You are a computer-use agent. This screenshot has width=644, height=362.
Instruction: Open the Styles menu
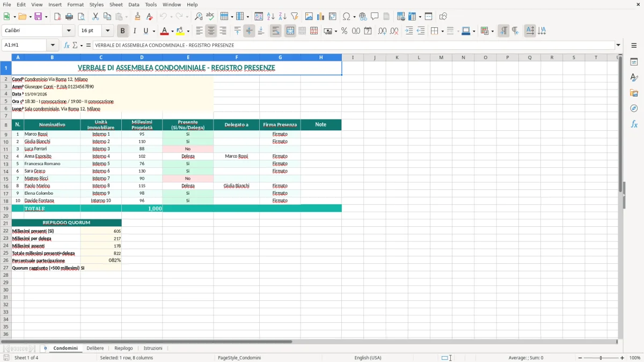click(97, 4)
